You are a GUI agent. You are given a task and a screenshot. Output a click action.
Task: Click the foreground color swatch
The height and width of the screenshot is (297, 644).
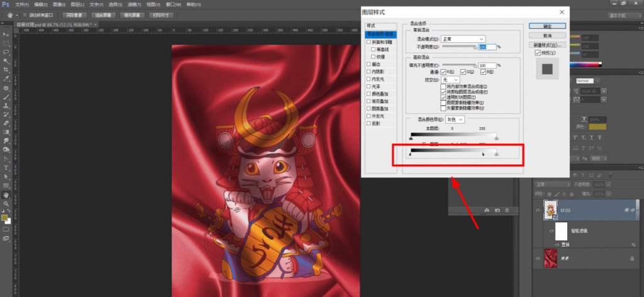click(x=4, y=217)
